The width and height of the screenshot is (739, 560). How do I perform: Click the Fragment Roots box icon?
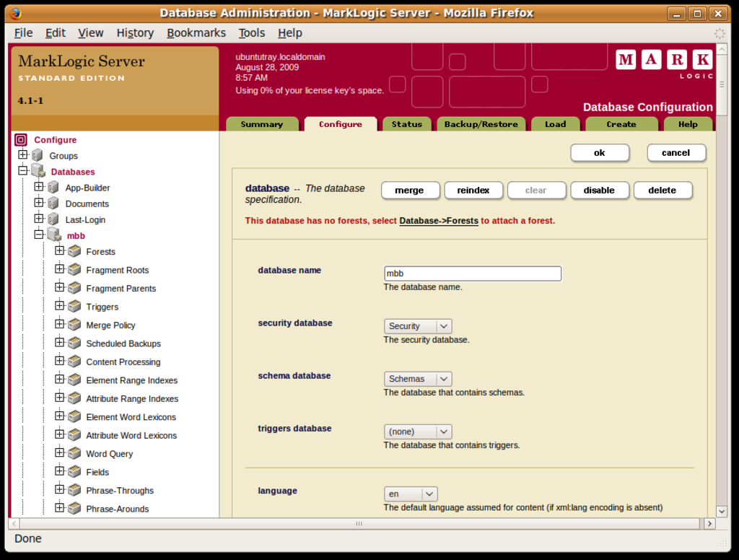pyautogui.click(x=74, y=270)
